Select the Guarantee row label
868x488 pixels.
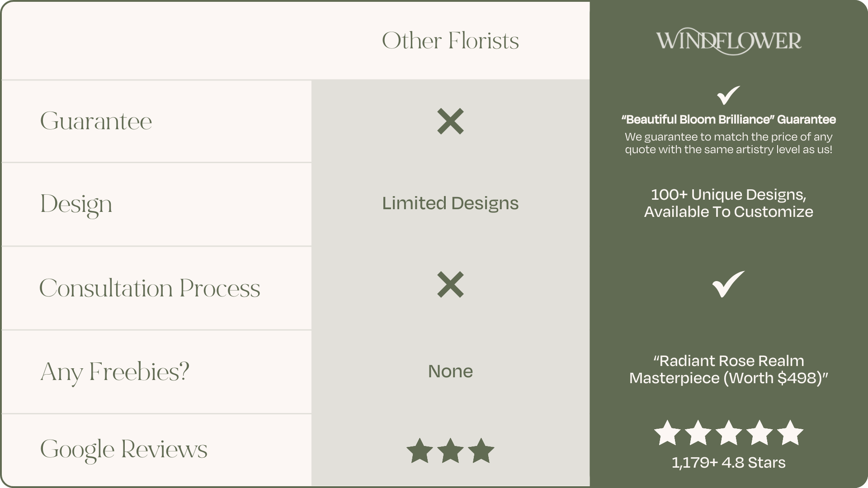click(96, 121)
